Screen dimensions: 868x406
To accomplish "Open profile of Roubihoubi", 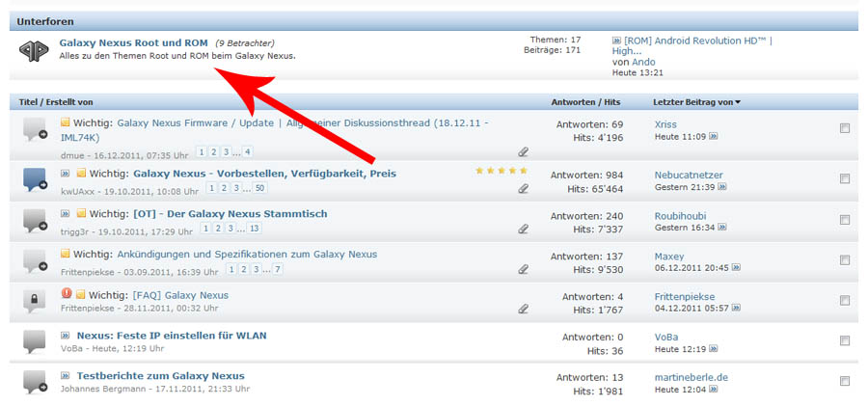I will click(x=680, y=216).
